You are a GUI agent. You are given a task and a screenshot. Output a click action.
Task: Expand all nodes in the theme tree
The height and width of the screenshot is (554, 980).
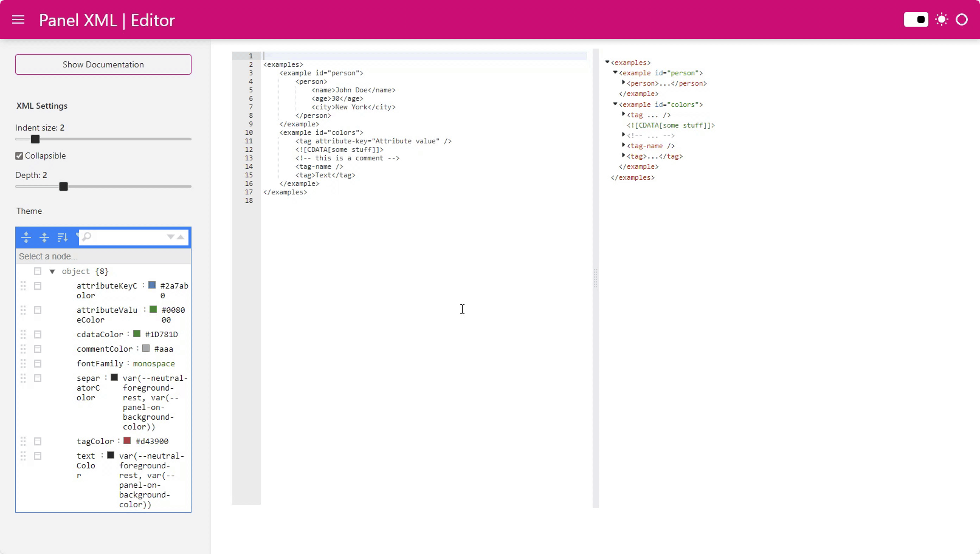coord(26,238)
